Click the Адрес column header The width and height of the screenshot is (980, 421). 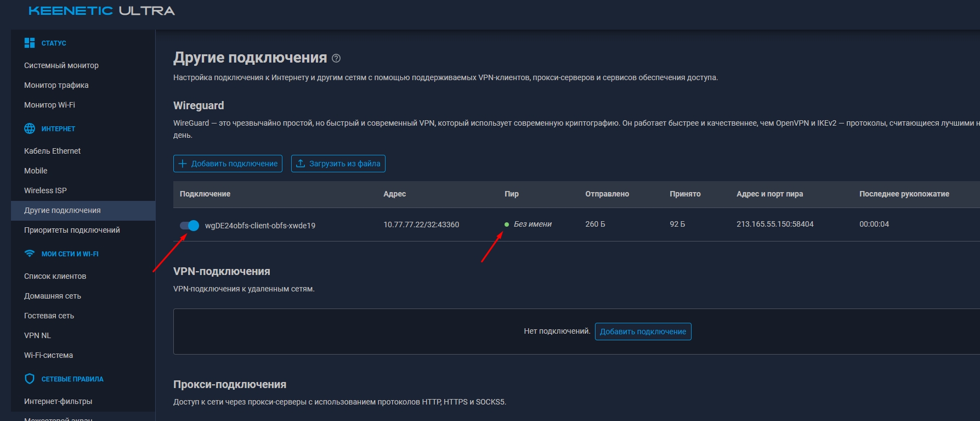click(395, 194)
